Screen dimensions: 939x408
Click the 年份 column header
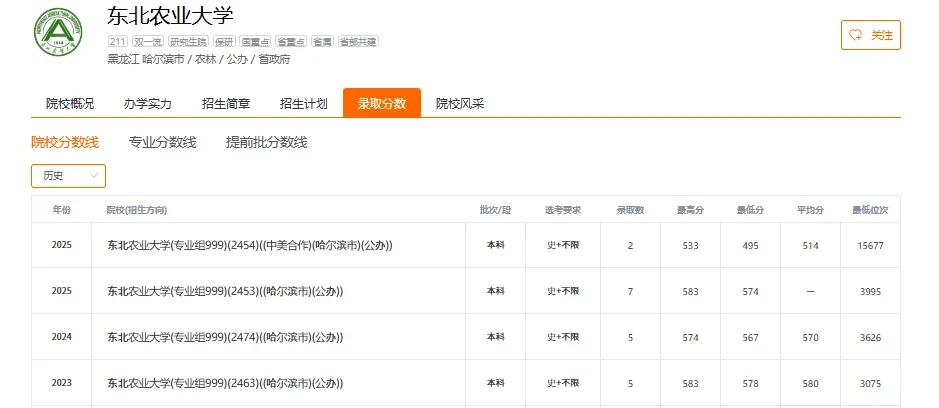61,210
